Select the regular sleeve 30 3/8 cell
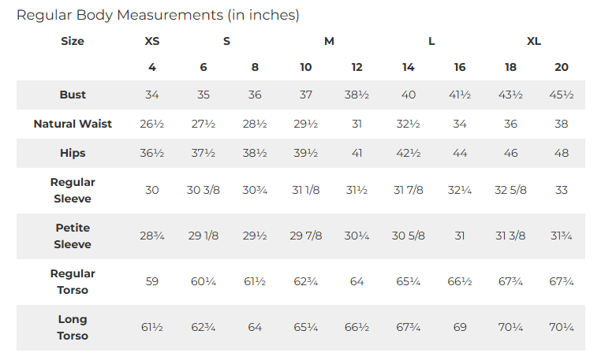Screen dimensions: 601x364 203,190
